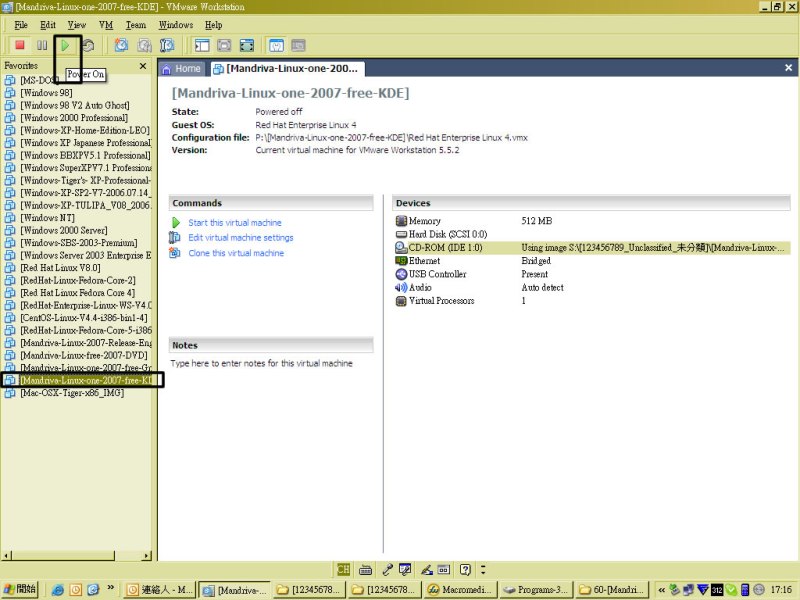800x600 pixels.
Task: Open the Programs-3 taskbar button
Action: click(x=536, y=590)
